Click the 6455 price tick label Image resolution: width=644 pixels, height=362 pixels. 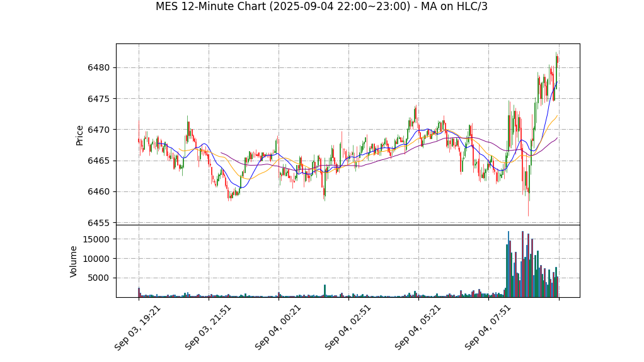pos(99,223)
